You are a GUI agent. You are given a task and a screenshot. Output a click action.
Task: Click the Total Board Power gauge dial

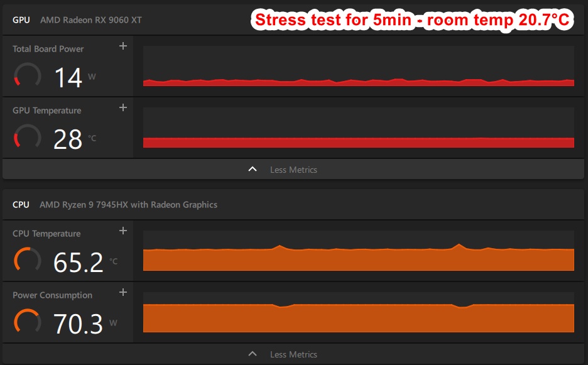click(28, 75)
